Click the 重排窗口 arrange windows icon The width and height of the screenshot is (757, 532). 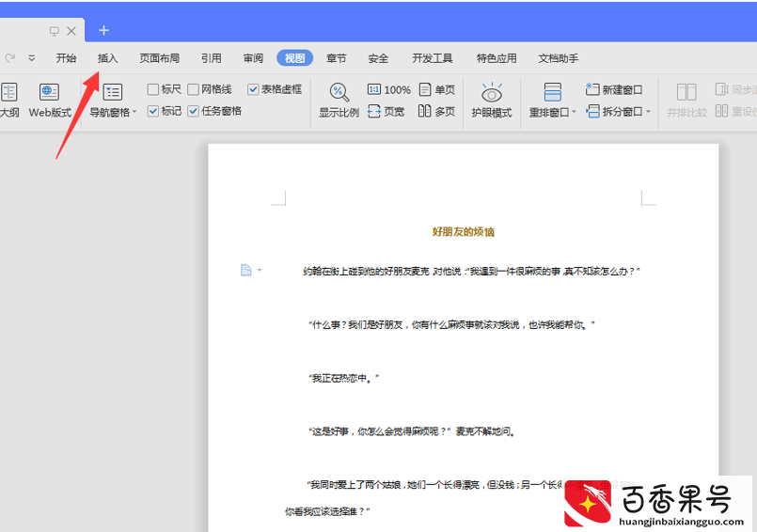point(552,92)
